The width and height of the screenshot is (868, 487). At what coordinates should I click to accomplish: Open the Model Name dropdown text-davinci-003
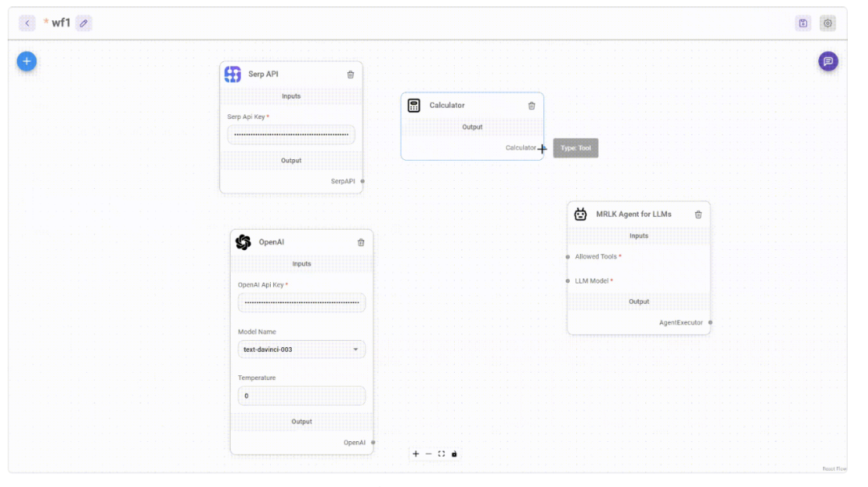(301, 350)
